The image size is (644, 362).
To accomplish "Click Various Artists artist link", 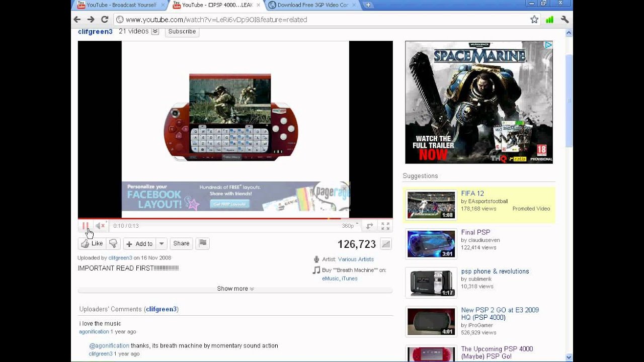I will tap(356, 259).
